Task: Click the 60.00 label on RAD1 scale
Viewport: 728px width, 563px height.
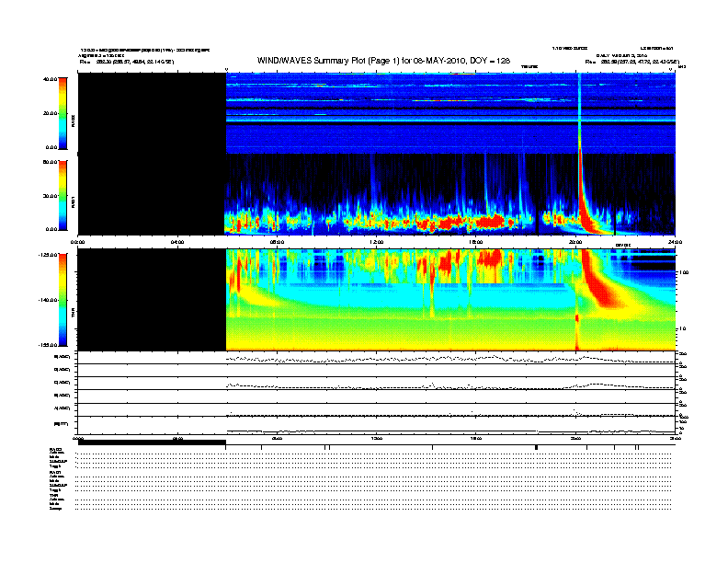Action: 51,162
